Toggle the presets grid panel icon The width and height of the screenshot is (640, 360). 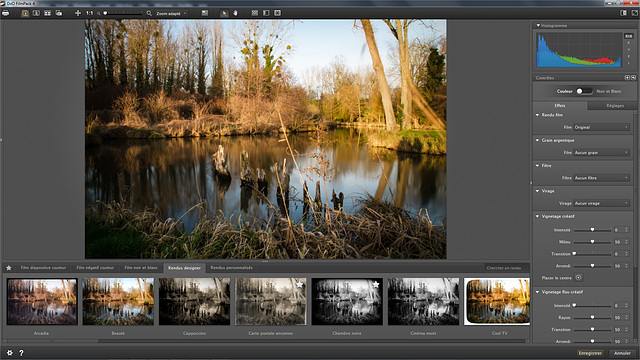pos(255,13)
